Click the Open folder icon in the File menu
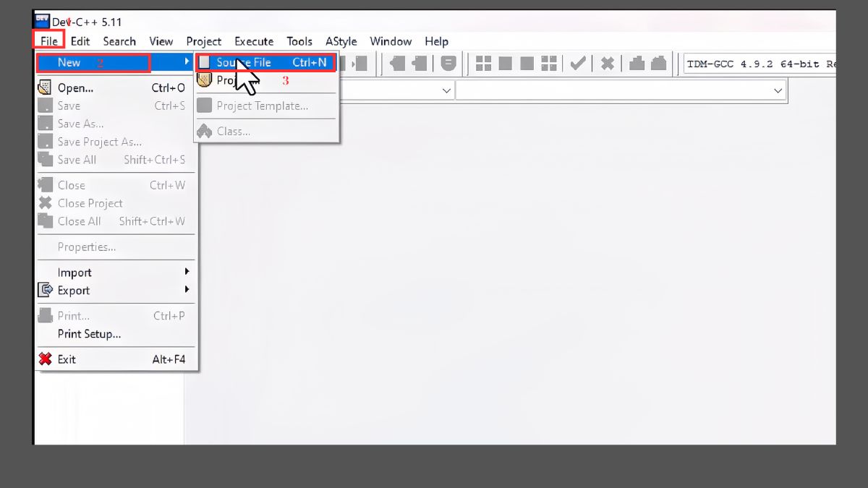Viewport: 868px width, 488px height. pos(45,87)
